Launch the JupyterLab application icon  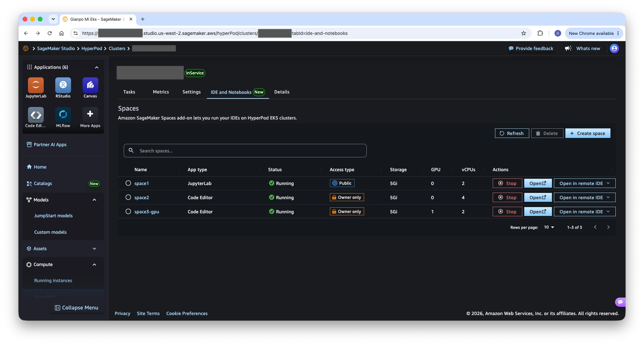[x=36, y=85]
